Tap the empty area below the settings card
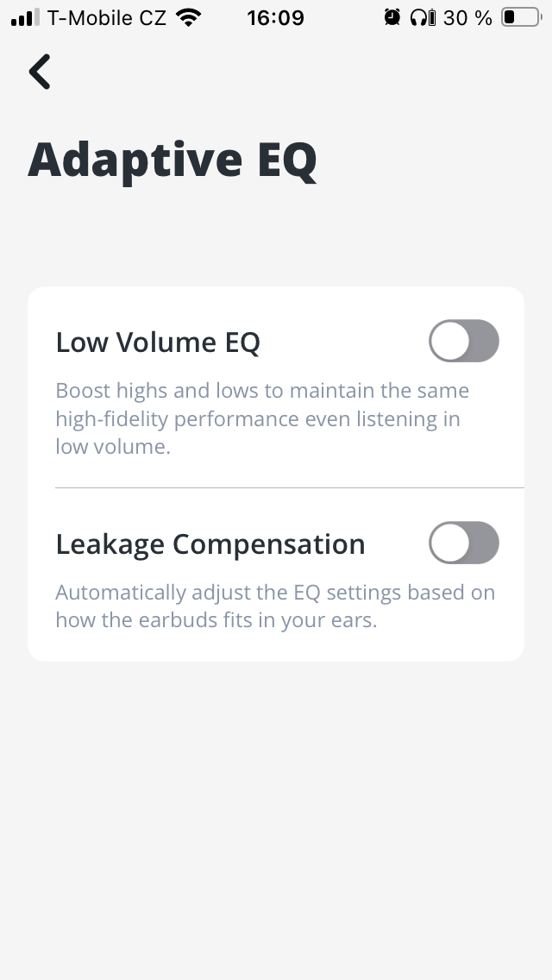The width and height of the screenshot is (552, 980). [x=276, y=802]
